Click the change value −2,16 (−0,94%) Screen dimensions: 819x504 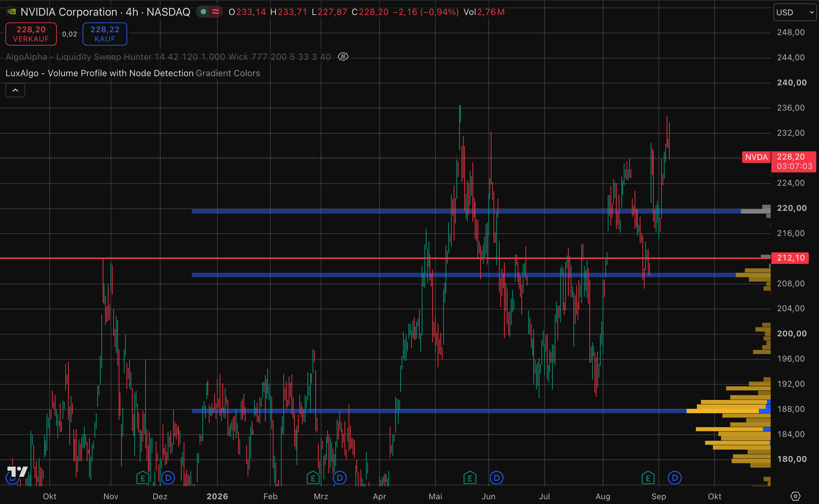[x=426, y=12]
